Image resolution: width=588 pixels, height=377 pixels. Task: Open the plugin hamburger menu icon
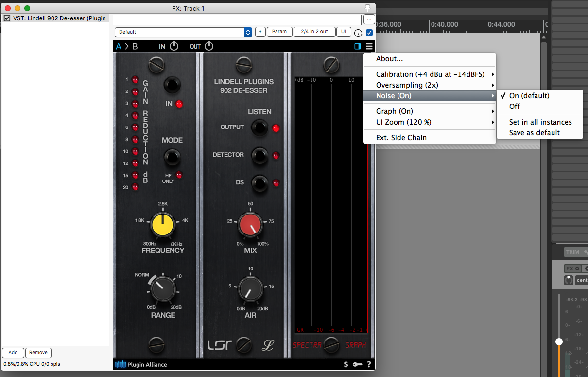coord(369,46)
